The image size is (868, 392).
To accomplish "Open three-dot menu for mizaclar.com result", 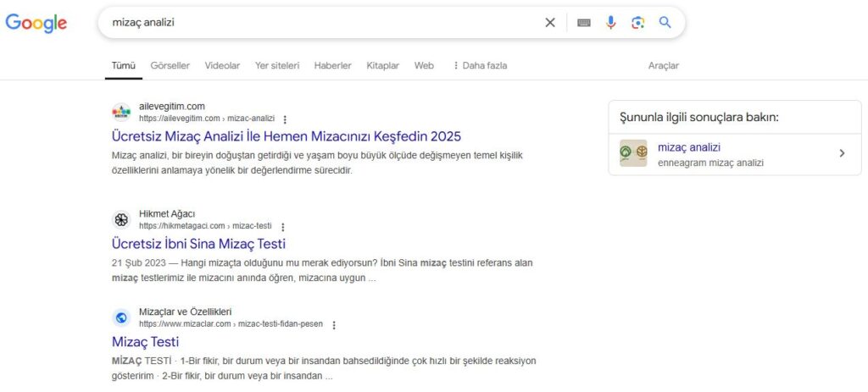I will tap(334, 325).
